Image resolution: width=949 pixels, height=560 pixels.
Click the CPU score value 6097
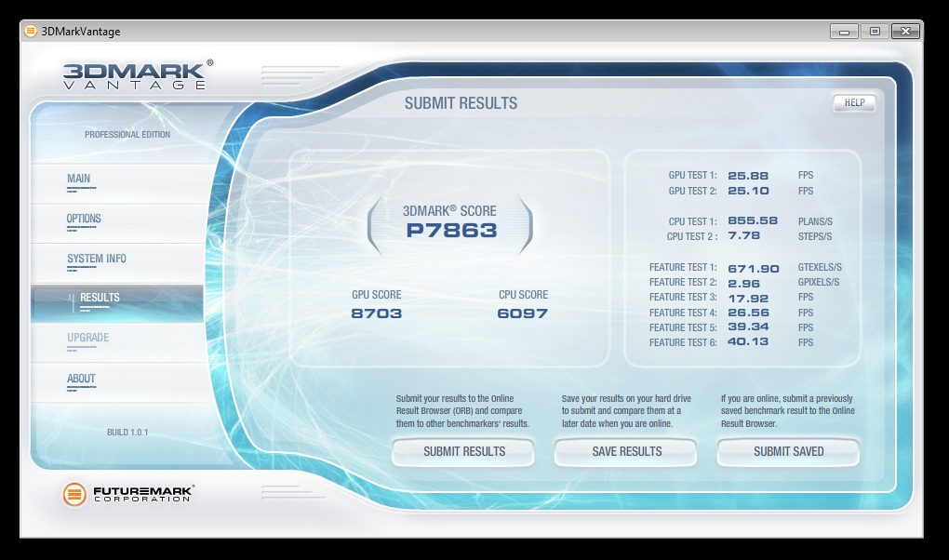tap(522, 313)
